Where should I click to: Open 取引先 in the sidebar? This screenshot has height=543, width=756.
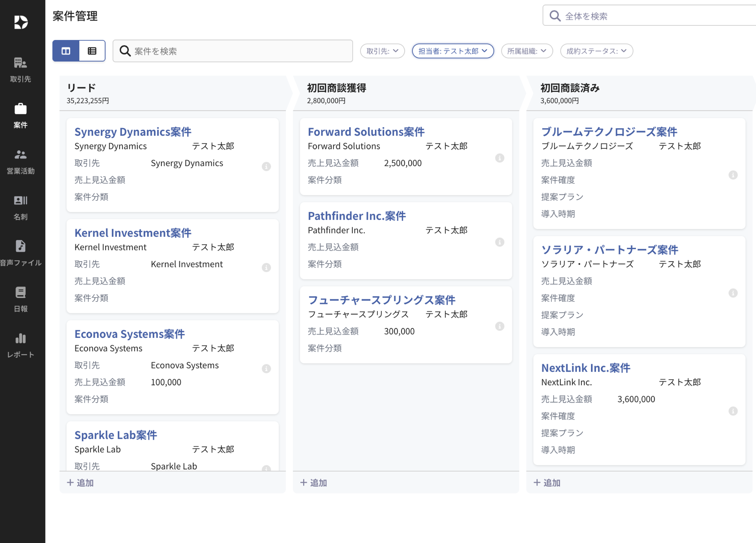pyautogui.click(x=20, y=69)
